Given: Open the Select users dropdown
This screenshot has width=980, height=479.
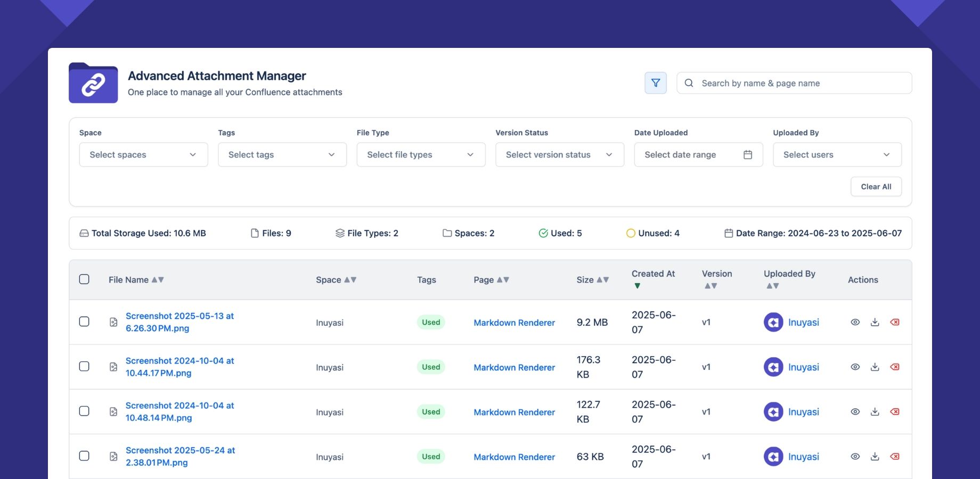Looking at the screenshot, I should pyautogui.click(x=837, y=154).
